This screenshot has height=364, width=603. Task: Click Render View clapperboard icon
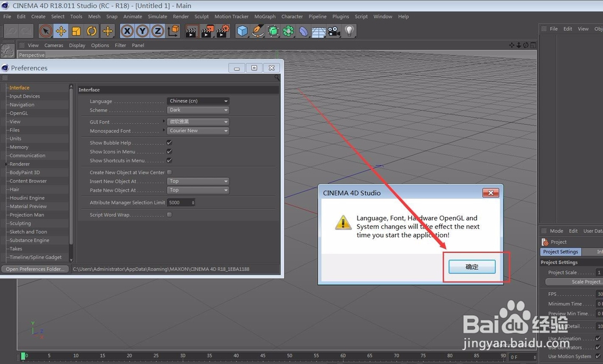[191, 31]
